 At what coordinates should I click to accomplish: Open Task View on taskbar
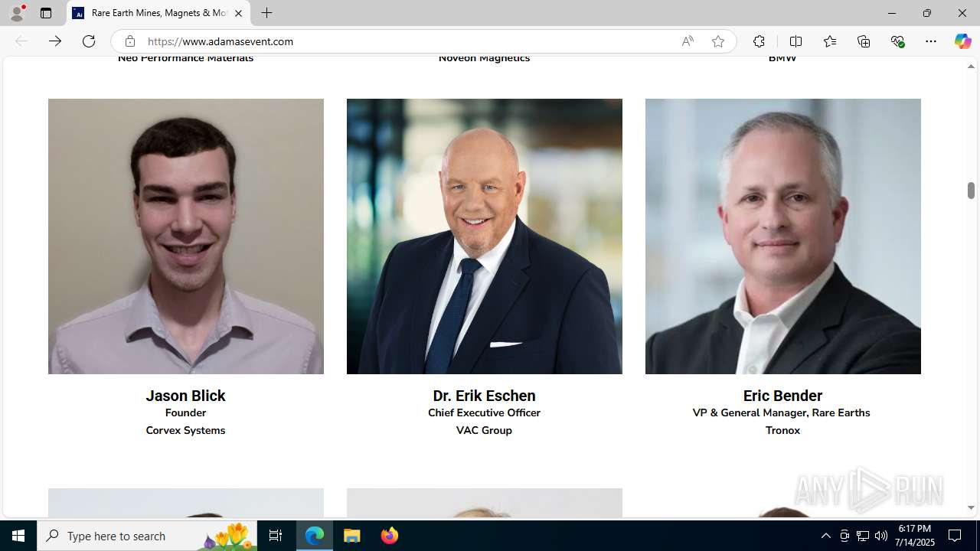[276, 536]
